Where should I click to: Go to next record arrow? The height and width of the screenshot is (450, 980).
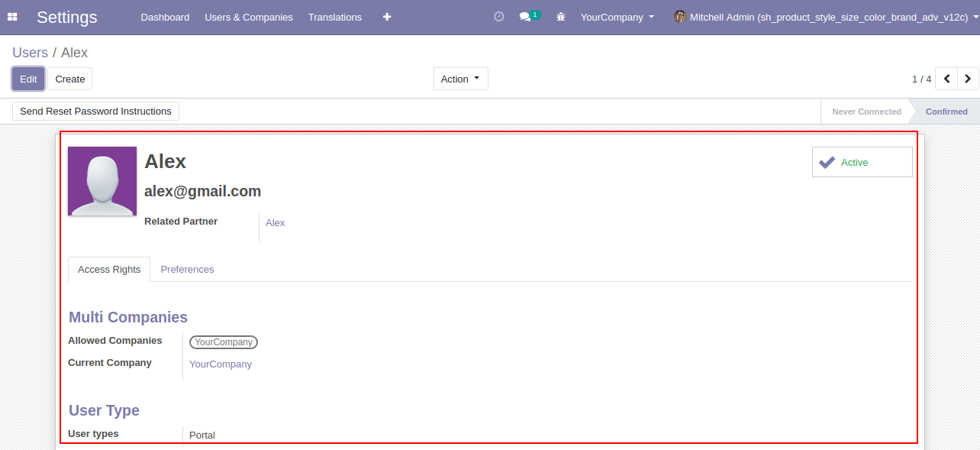point(968,79)
